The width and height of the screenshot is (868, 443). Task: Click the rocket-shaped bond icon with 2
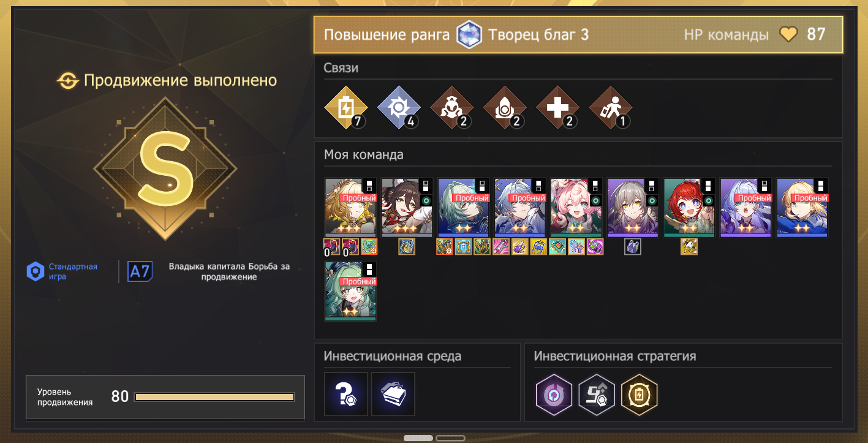point(505,108)
